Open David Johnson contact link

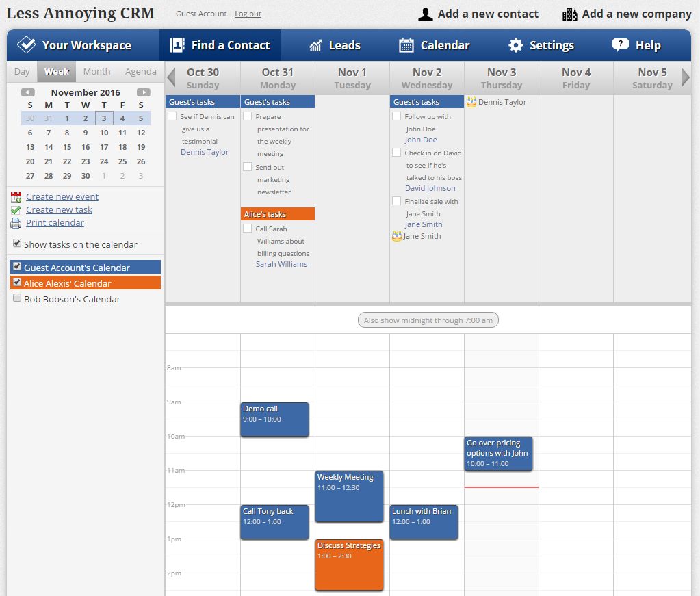click(430, 188)
